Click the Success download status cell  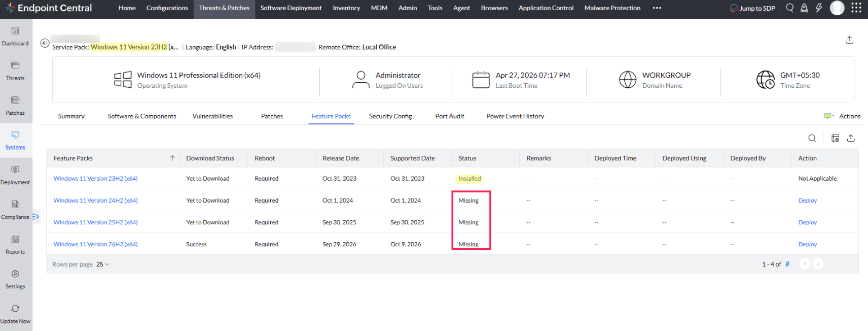[196, 244]
